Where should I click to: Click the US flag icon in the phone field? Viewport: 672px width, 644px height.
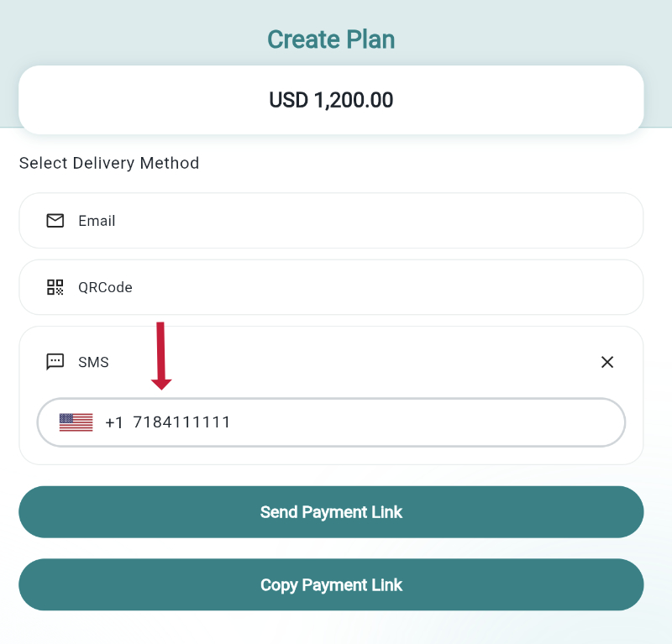click(x=75, y=422)
